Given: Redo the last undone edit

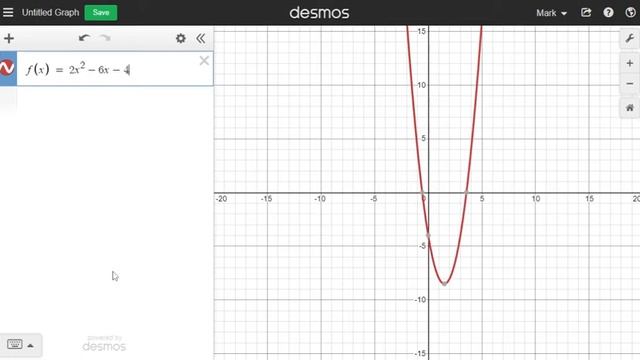Looking at the screenshot, I should [105, 38].
